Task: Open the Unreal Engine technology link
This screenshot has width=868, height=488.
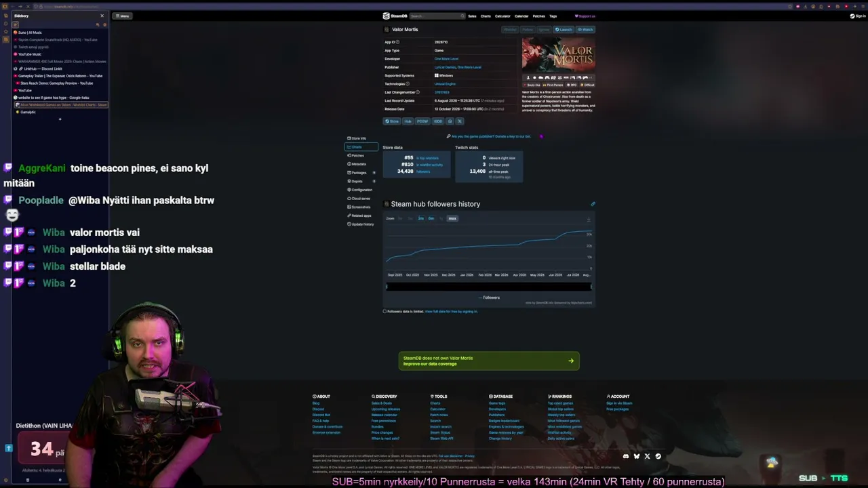Action: 445,84
